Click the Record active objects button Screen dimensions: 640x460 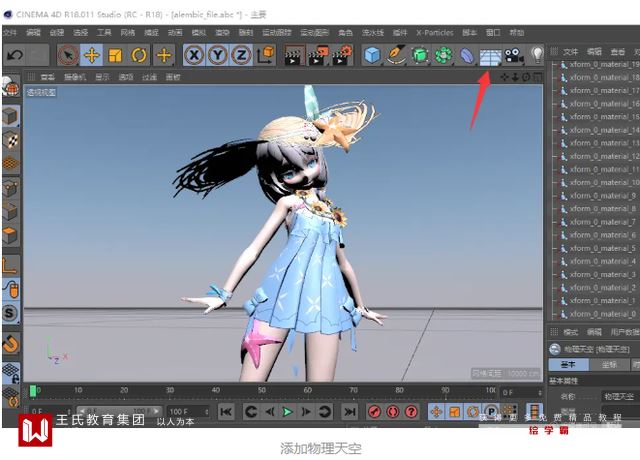point(374,412)
